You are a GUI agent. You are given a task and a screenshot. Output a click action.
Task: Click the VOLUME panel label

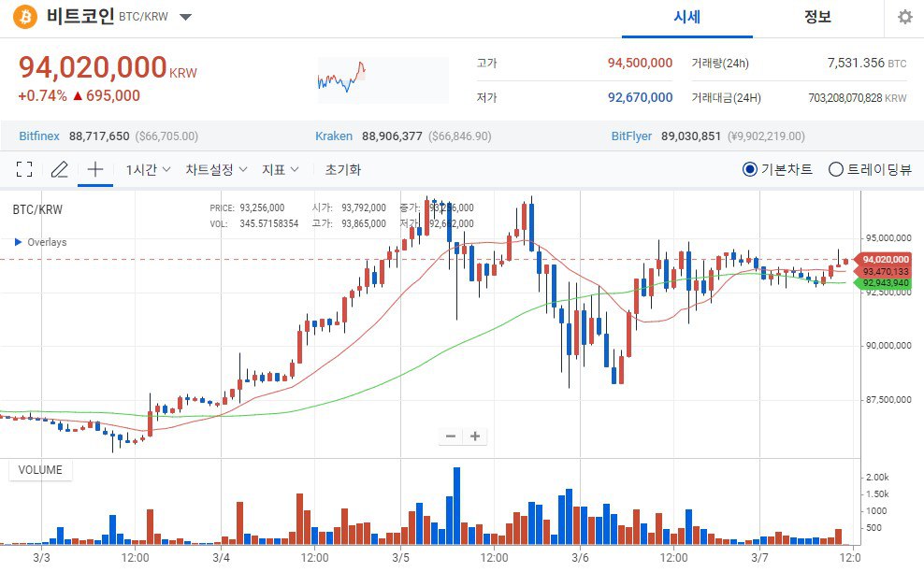pos(40,470)
